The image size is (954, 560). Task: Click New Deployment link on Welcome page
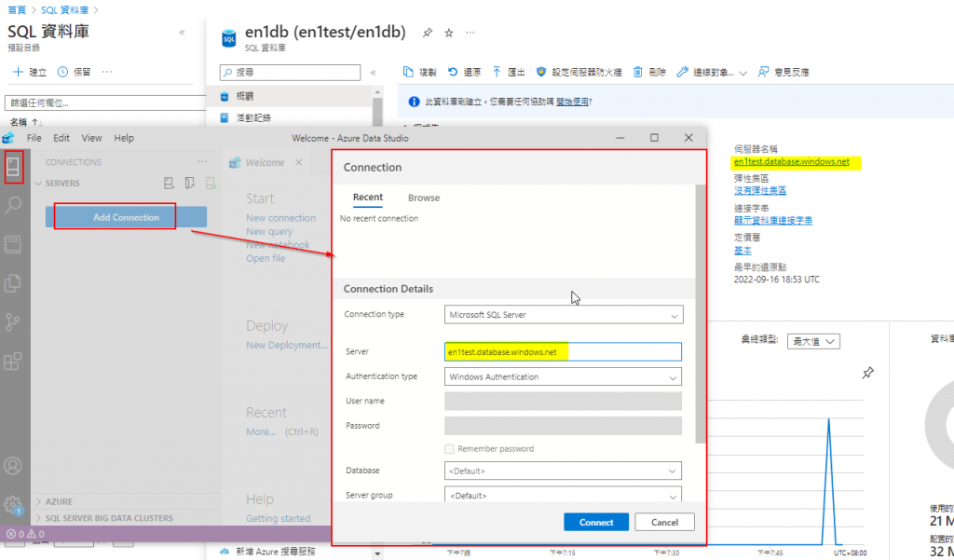pos(287,345)
